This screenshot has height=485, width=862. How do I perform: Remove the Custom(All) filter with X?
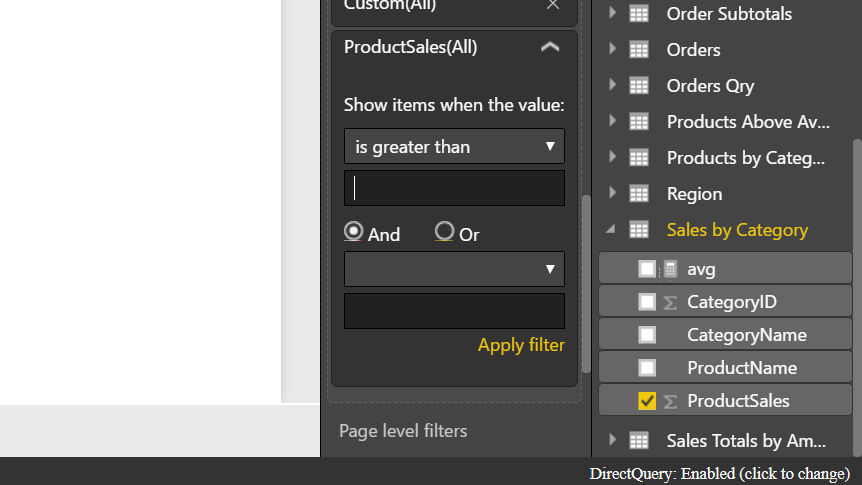tap(552, 5)
